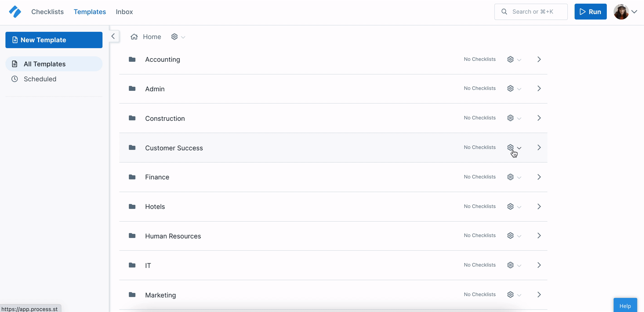Image resolution: width=644 pixels, height=312 pixels.
Task: Open the Human Resources gear menu
Action: 514,236
